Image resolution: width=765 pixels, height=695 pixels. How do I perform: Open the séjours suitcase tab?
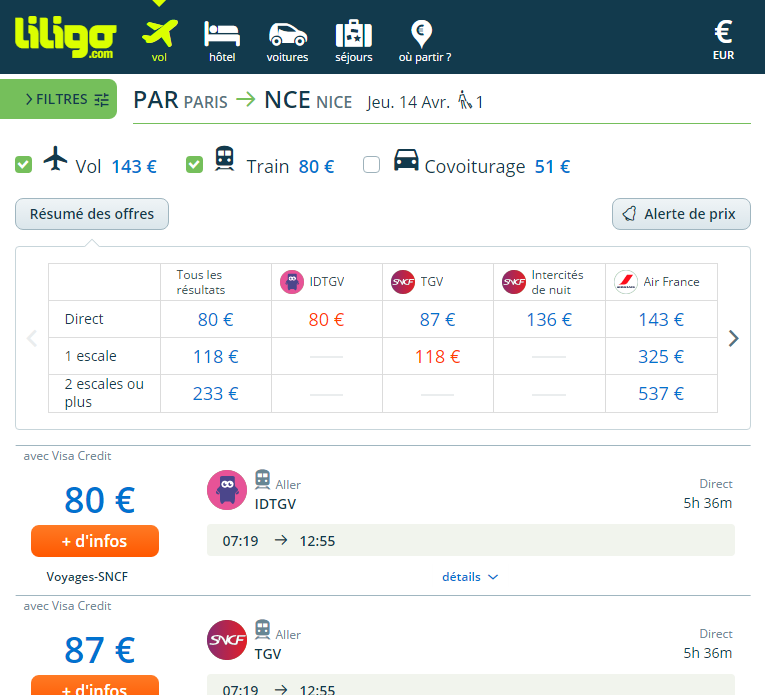pos(354,41)
